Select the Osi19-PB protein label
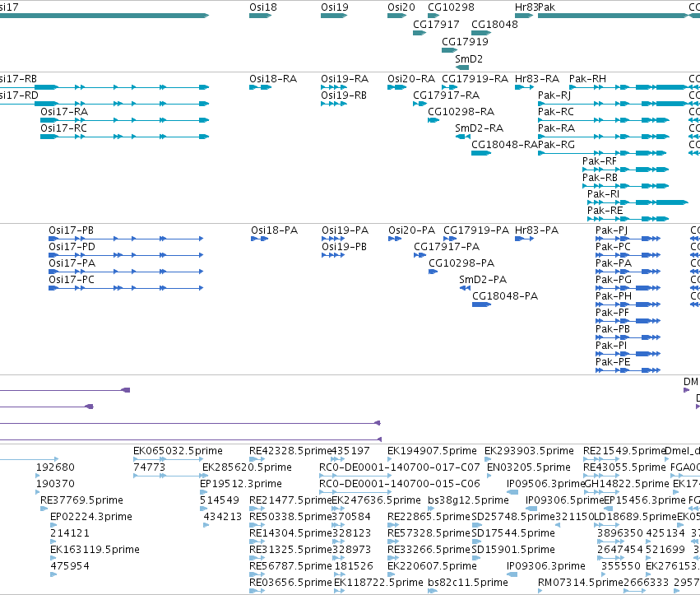Image resolution: width=700 pixels, height=595 pixels. [x=344, y=248]
